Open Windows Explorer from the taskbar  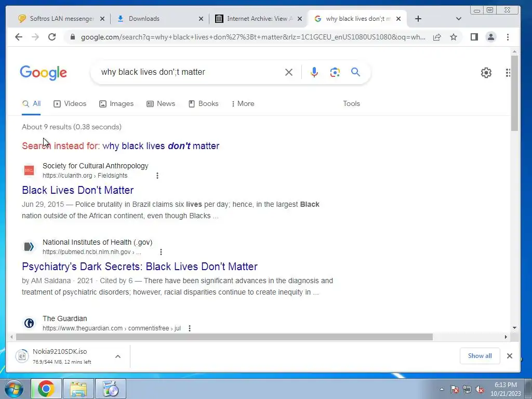tap(78, 389)
